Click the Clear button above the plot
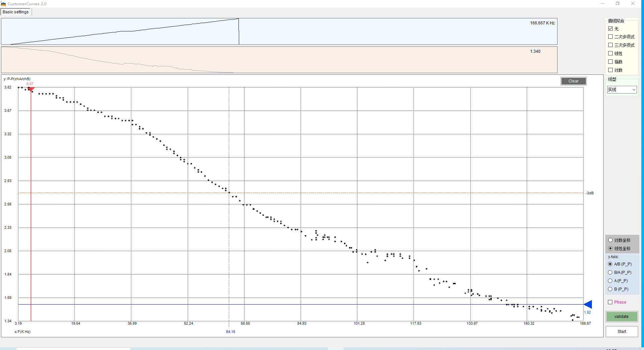The width and height of the screenshot is (644, 350). coord(573,81)
